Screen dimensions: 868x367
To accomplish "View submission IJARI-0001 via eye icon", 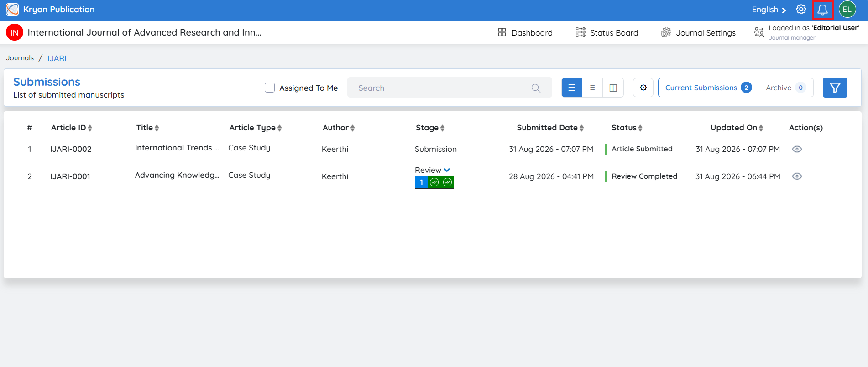I will (797, 176).
